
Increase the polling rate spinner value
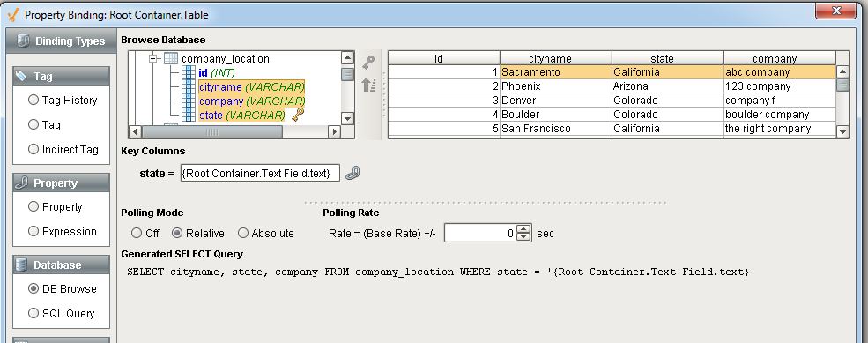tap(523, 229)
